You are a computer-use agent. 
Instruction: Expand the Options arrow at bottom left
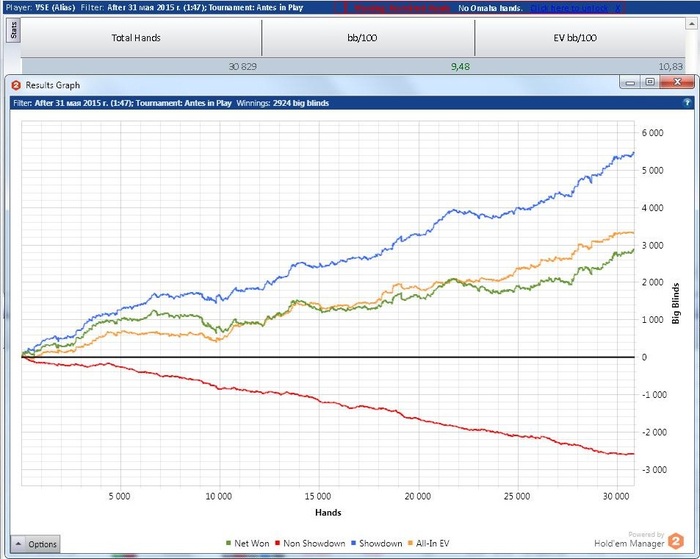[x=19, y=544]
